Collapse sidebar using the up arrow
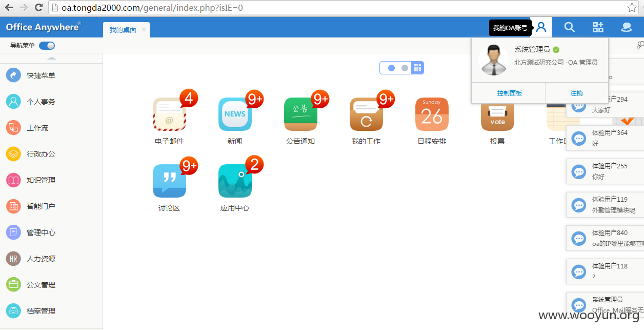Image resolution: width=644 pixels, height=330 pixels. coord(51,59)
